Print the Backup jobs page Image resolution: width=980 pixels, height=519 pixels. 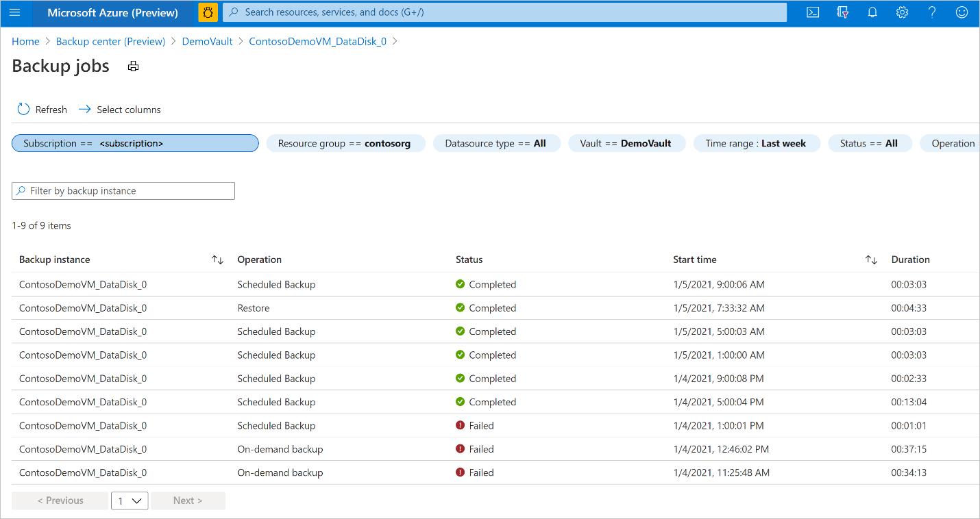[133, 66]
